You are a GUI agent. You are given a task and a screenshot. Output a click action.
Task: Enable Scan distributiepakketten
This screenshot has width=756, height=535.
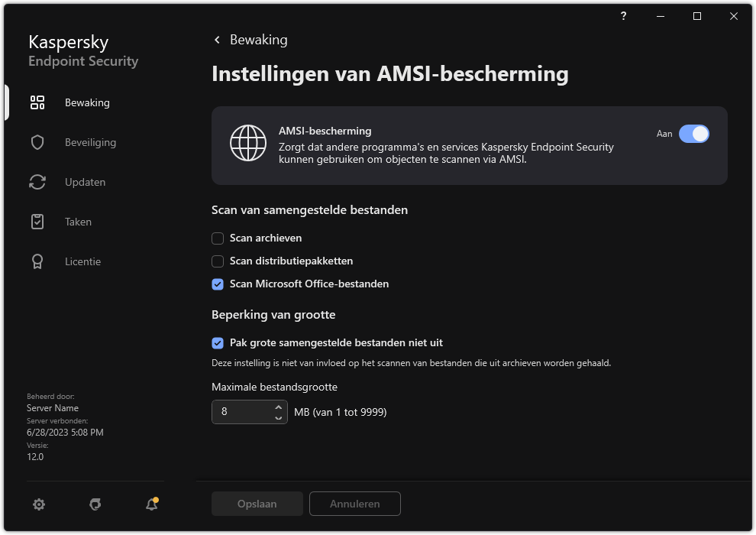click(x=218, y=261)
